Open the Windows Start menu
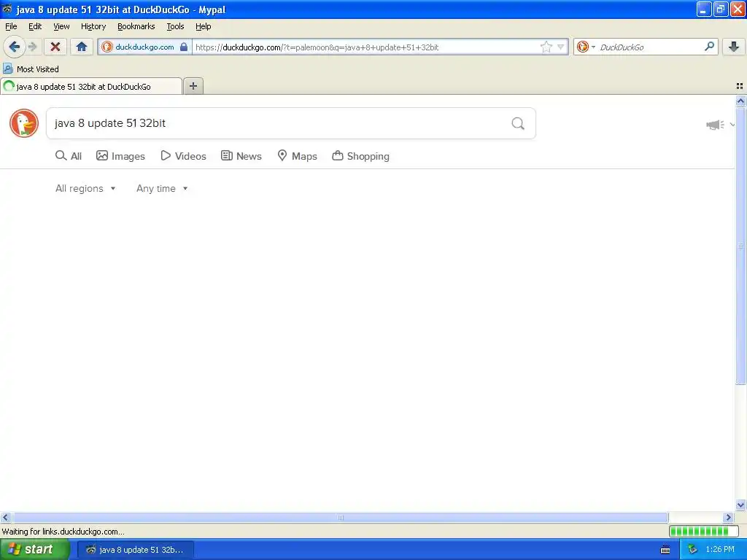Screen dimensions: 747x560 click(35, 549)
